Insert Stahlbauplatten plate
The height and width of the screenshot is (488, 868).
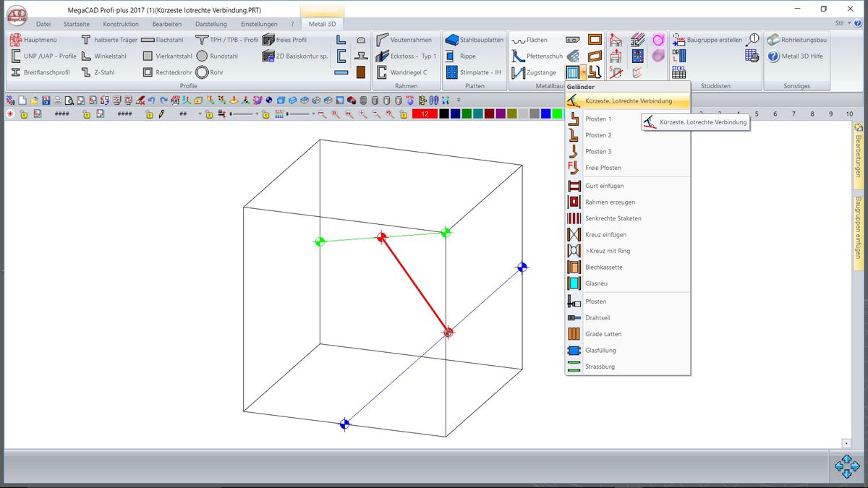(x=475, y=40)
